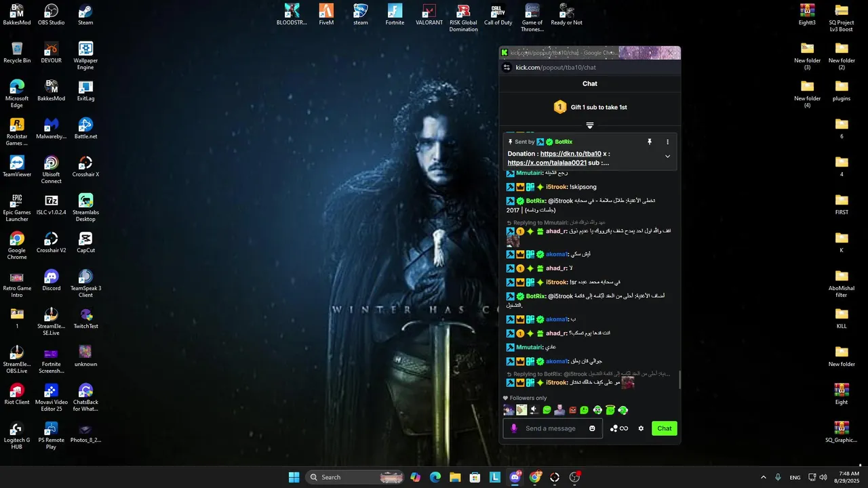
Task: Click the Gift 1 sub banner
Action: pos(590,107)
